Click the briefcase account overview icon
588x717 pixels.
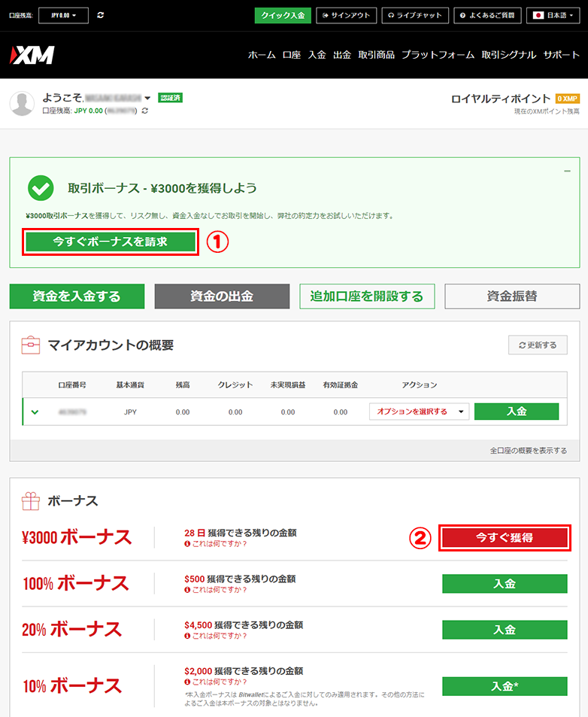31,345
